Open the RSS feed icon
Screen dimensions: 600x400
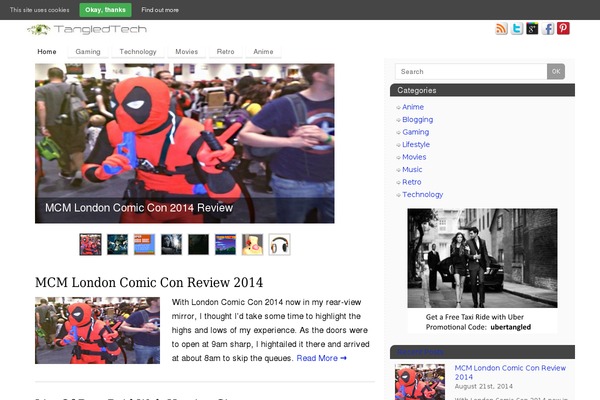pos(501,29)
